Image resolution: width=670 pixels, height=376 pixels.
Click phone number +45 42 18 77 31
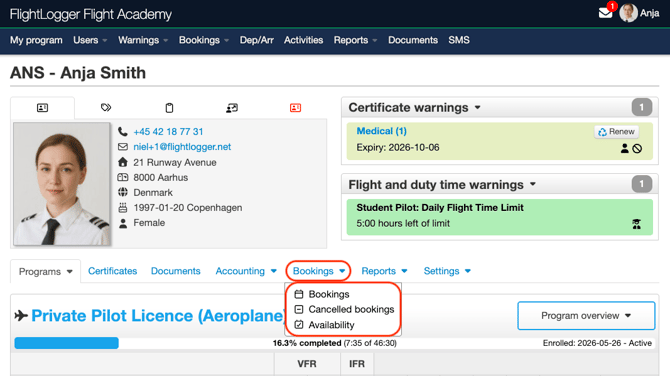point(168,132)
